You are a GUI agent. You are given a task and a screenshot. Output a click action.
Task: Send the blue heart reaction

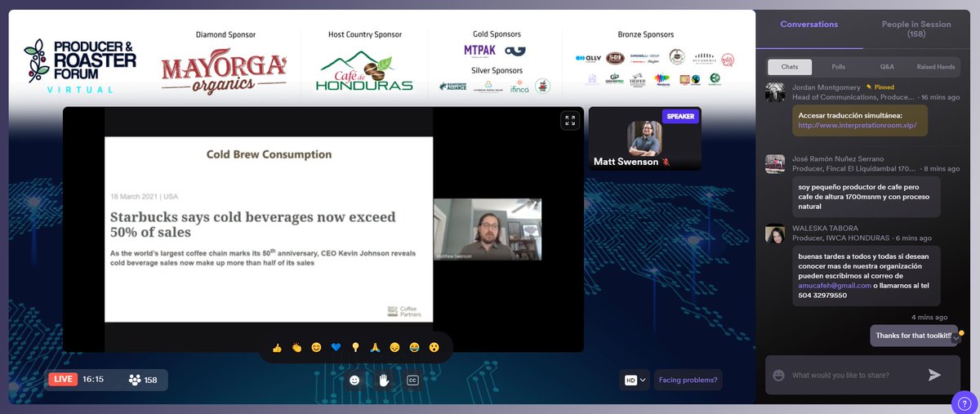[336, 347]
